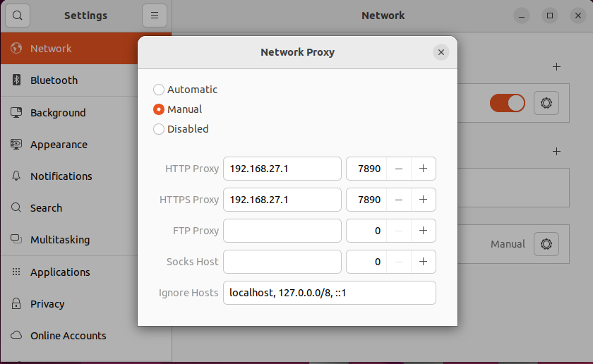Click the Privacy lock icon
This screenshot has width=593, height=364.
pos(17,304)
